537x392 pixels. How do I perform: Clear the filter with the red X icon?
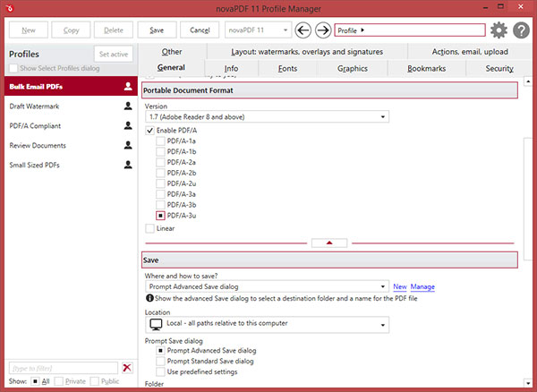127,368
